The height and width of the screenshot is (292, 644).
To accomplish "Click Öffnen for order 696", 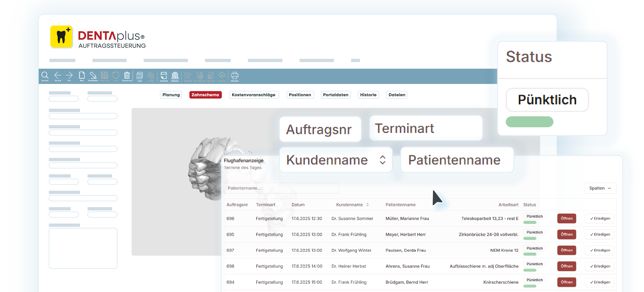I will [x=566, y=218].
